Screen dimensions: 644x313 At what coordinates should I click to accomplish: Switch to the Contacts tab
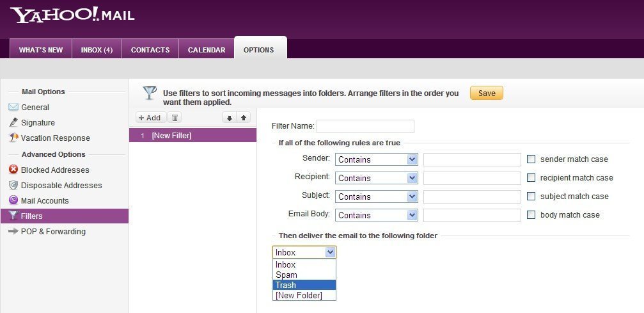[x=150, y=49]
